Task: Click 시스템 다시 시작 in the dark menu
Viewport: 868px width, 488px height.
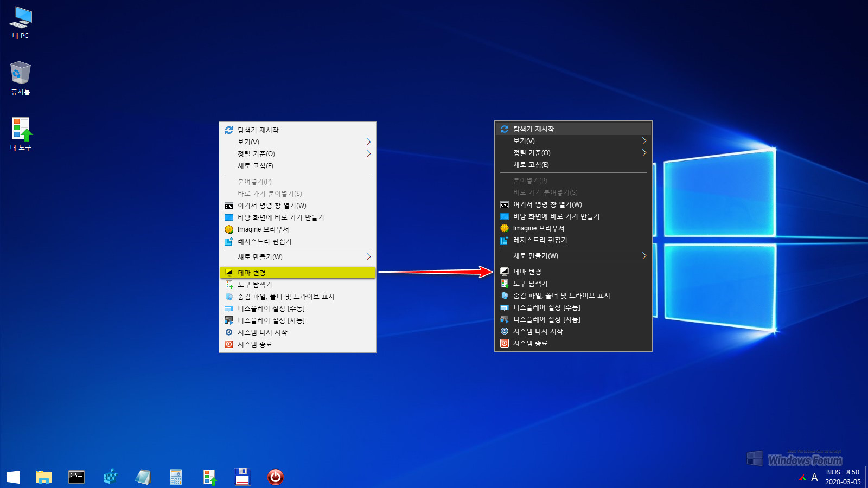Action: coord(573,331)
